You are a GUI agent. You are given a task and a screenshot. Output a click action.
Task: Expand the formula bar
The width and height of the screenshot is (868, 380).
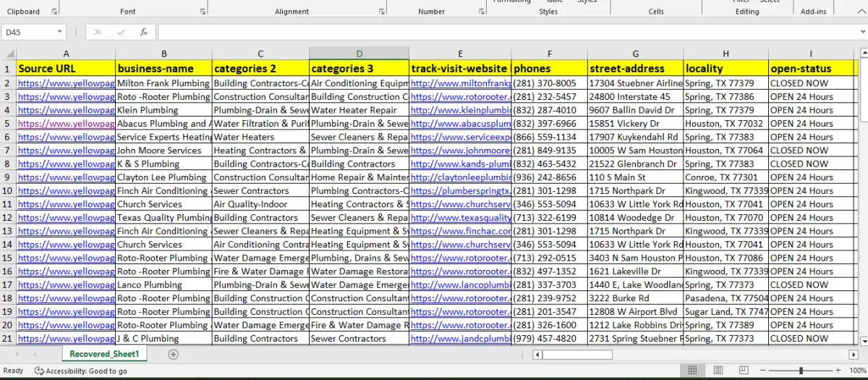point(861,33)
